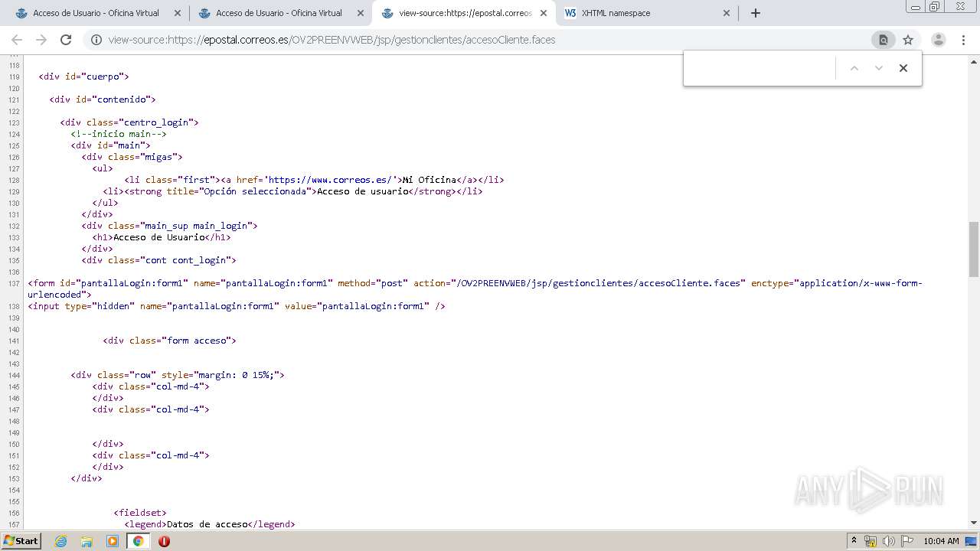Click the text 'Mi Oficina' in source
This screenshot has height=551, width=980.
[x=430, y=180]
